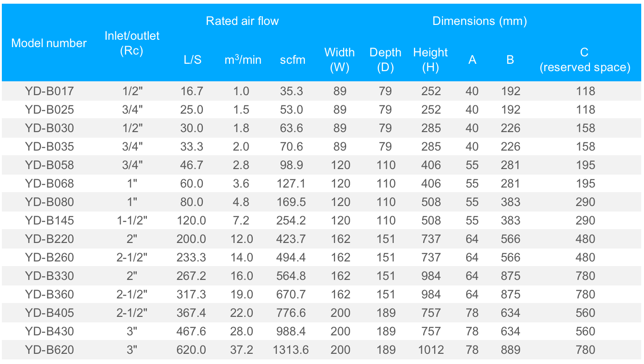The height and width of the screenshot is (364, 644).
Task: Select model YD-B017 cell
Action: tap(49, 91)
